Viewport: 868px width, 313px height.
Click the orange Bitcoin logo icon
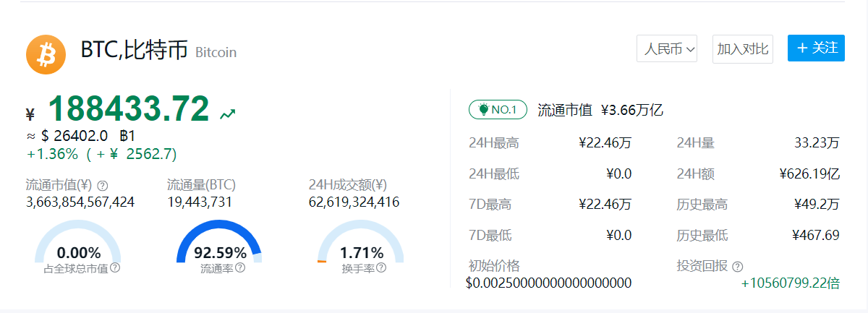point(46,54)
